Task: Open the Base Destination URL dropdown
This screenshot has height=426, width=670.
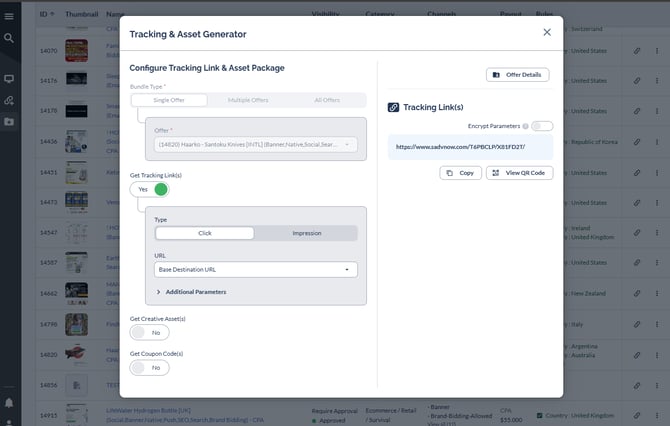Action: coord(256,269)
